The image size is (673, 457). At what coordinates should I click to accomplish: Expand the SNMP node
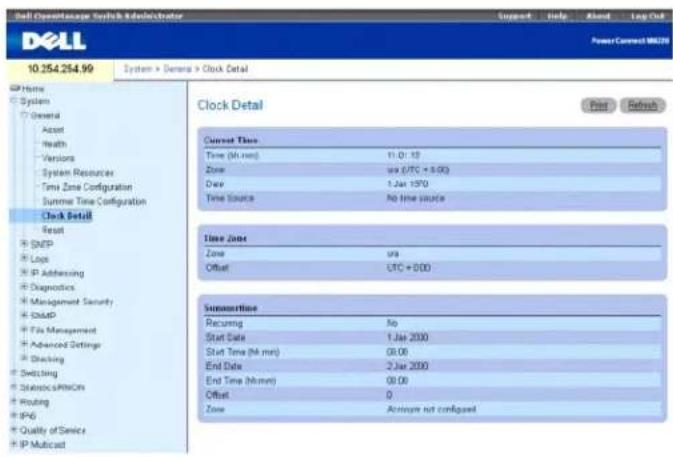coord(24,315)
